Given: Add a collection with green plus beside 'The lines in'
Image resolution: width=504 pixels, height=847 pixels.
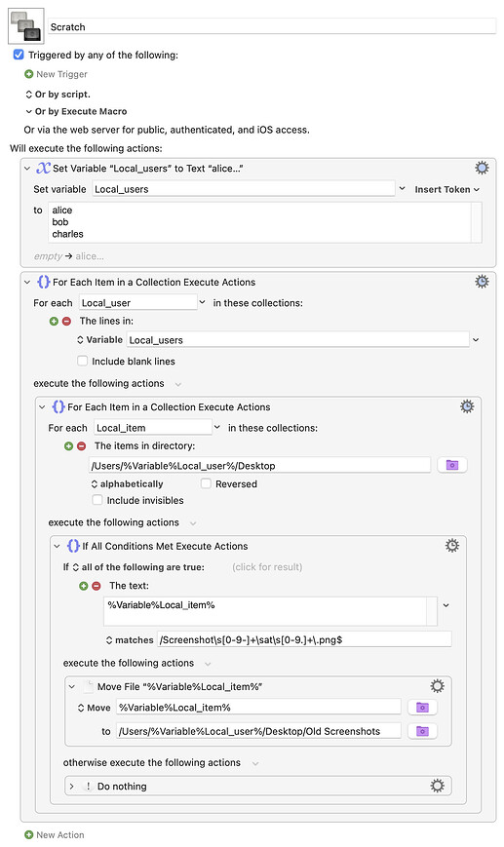Looking at the screenshot, I should click(54, 322).
